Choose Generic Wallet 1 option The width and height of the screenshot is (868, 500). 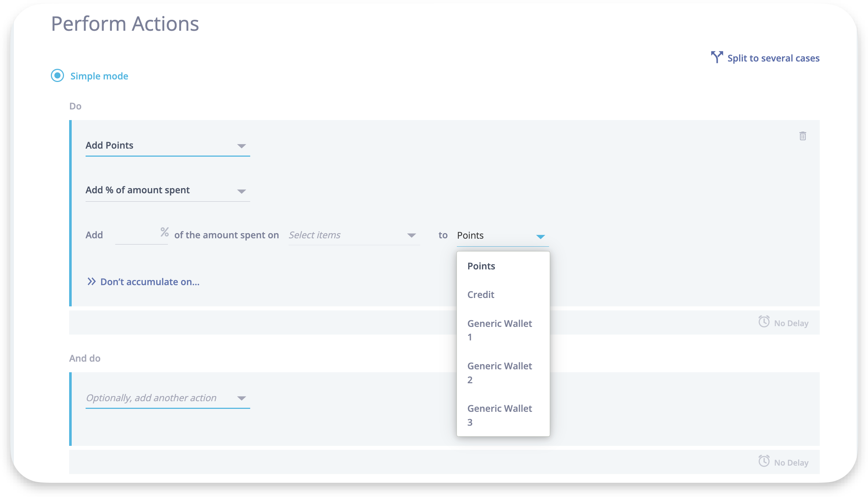503,330
